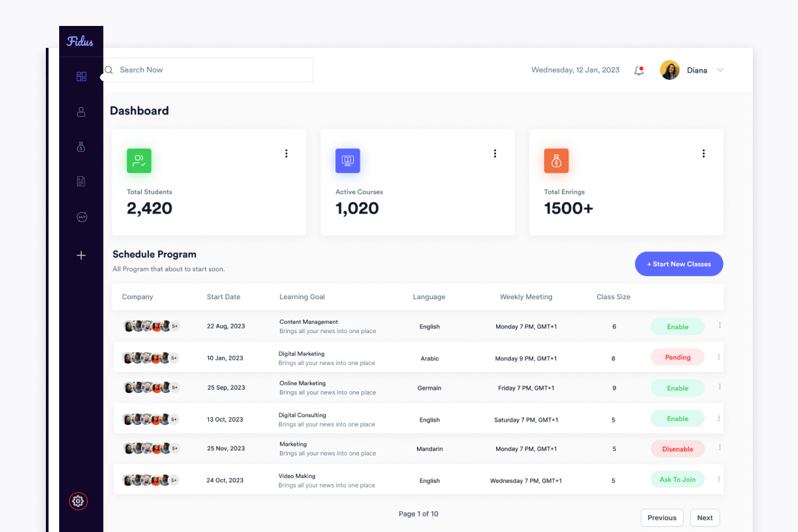Click Saturday 7 PM, GMT+1 meeting time
The height and width of the screenshot is (532, 798).
pyautogui.click(x=526, y=420)
